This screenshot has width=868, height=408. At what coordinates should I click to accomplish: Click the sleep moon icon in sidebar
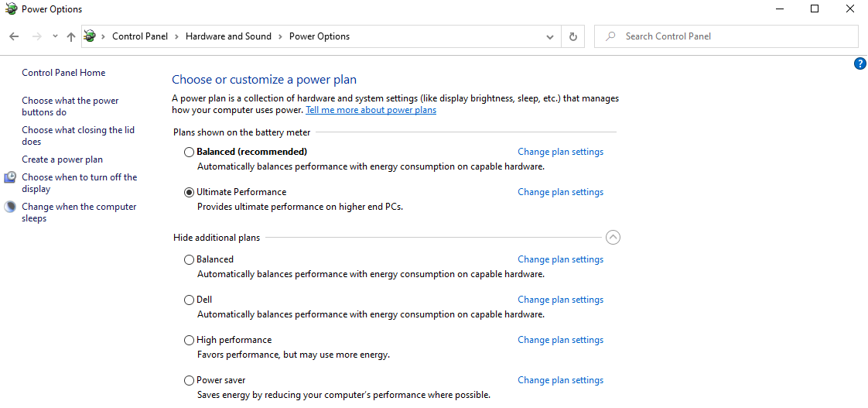click(x=11, y=207)
